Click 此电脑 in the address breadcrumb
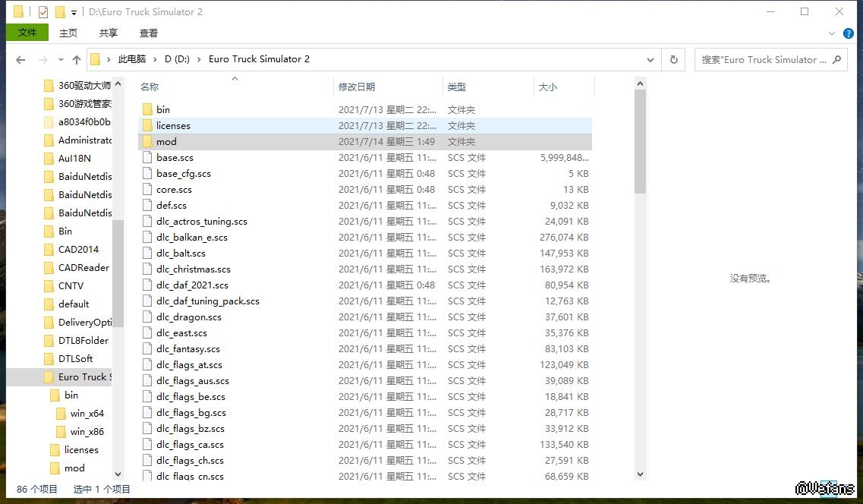Screen dimensions: 863x504 131,59
